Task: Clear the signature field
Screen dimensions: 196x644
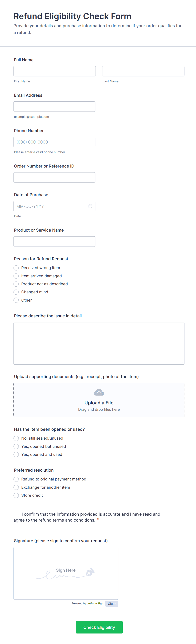Action: 111,604
